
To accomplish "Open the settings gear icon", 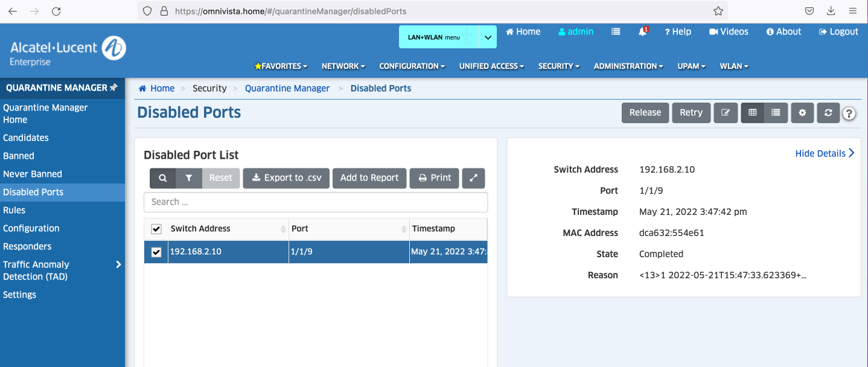I will click(802, 113).
